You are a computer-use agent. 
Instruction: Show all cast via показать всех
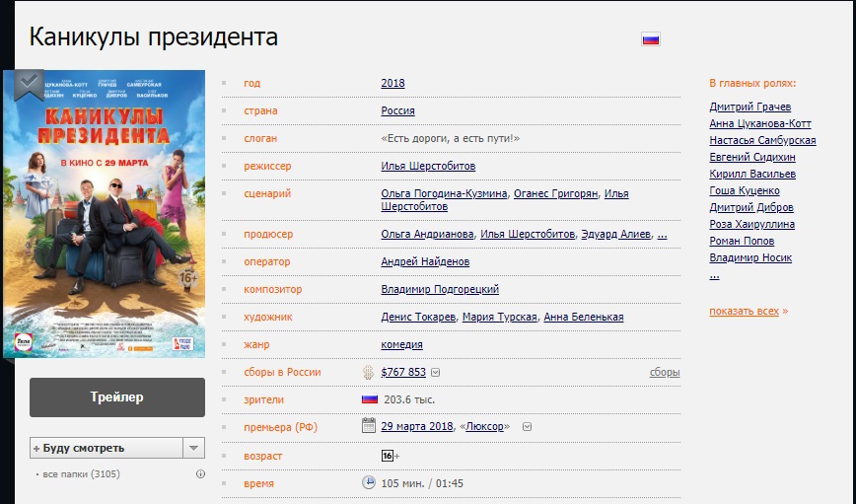744,312
